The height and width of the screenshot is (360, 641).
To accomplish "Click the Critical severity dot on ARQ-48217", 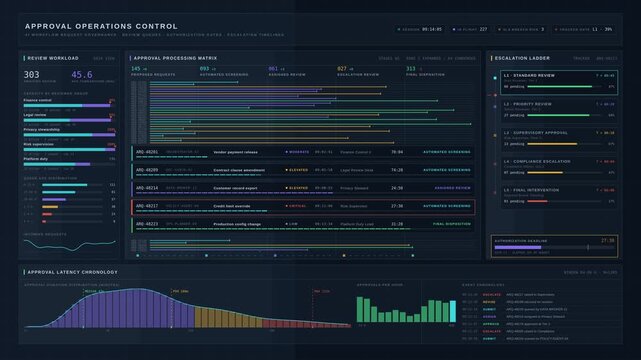I will tap(287, 206).
